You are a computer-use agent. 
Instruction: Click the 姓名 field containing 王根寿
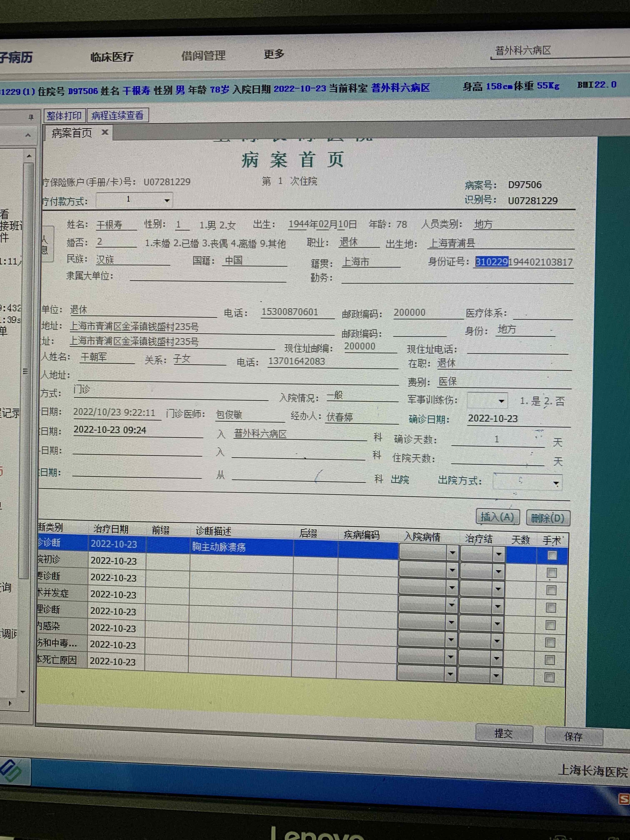(116, 225)
